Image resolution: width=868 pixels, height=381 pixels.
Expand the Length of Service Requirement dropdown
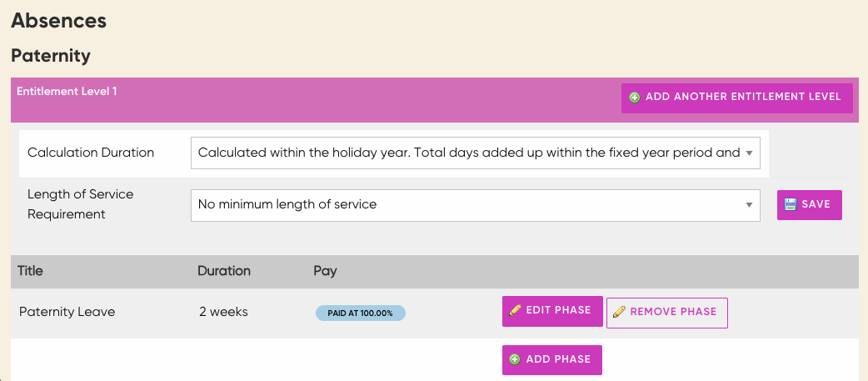(x=475, y=204)
